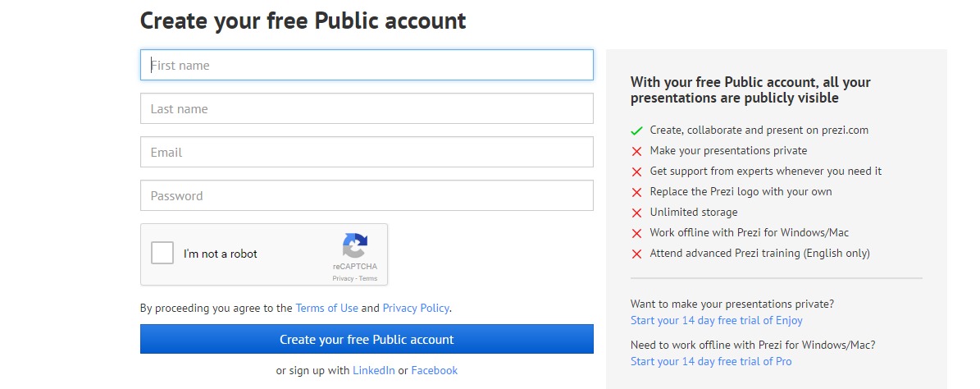Click 'Attend advanced Prezi training (English only)' text
Viewport: 980px width, 389px height.
coord(760,254)
